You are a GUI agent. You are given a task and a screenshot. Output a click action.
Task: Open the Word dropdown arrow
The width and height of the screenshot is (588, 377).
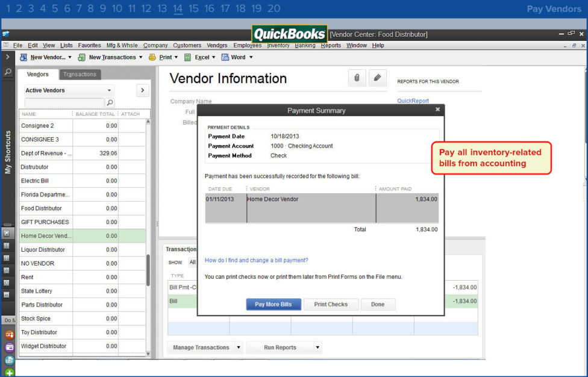click(x=251, y=57)
